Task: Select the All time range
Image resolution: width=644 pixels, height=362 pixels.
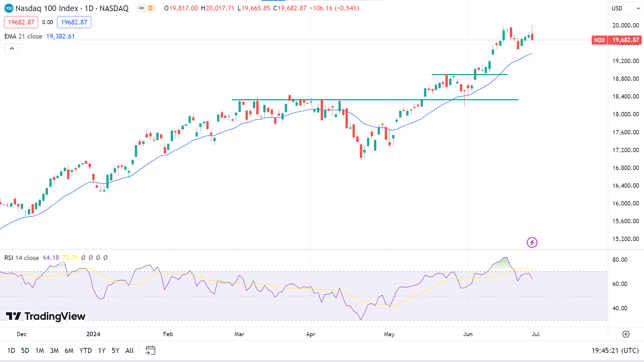Action: click(129, 351)
